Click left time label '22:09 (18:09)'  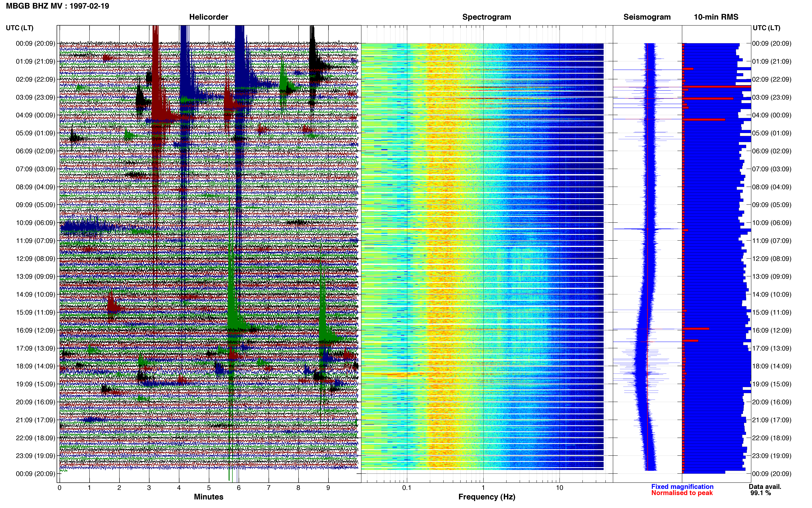point(35,438)
